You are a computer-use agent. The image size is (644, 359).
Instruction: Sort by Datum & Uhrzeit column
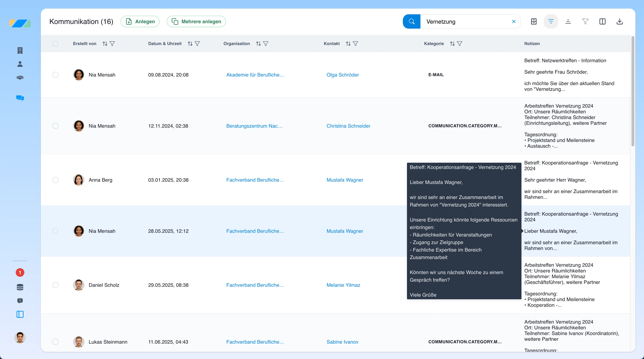click(x=190, y=43)
